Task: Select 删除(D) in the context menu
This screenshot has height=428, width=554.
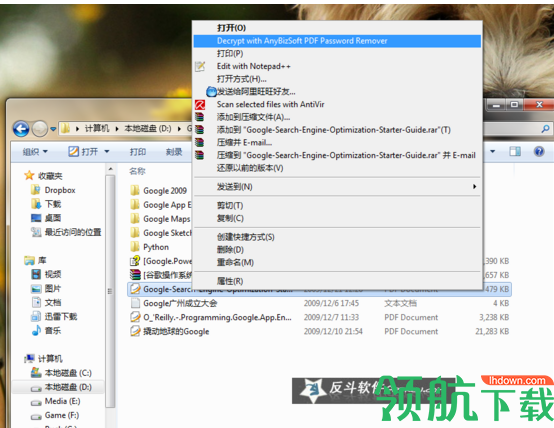Action: (337, 250)
